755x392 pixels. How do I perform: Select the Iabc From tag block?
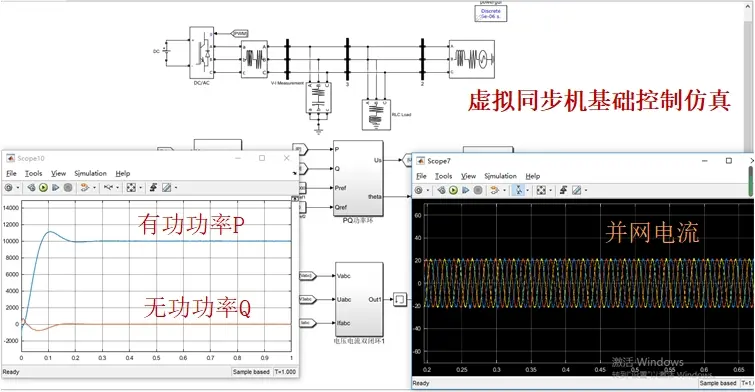pyautogui.click(x=307, y=323)
